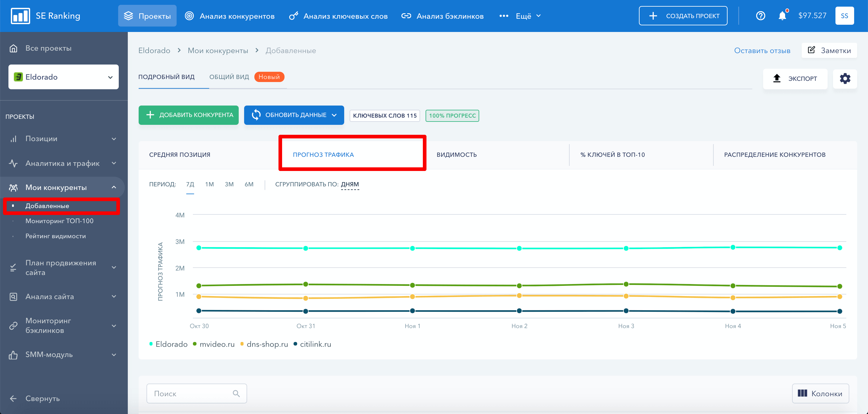Toggle citilink.ru series in chart legend
This screenshot has height=414, width=868.
tap(312, 344)
